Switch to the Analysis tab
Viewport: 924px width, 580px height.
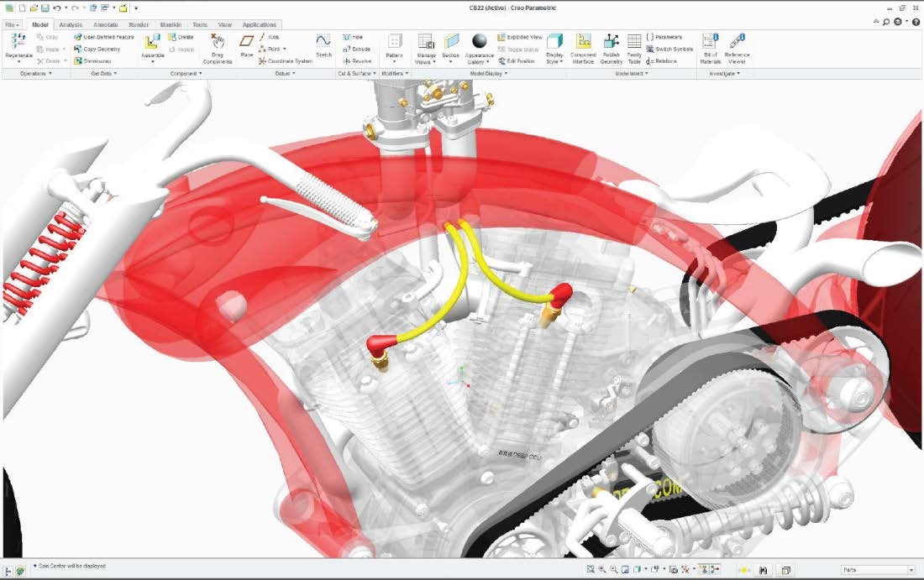tap(71, 25)
